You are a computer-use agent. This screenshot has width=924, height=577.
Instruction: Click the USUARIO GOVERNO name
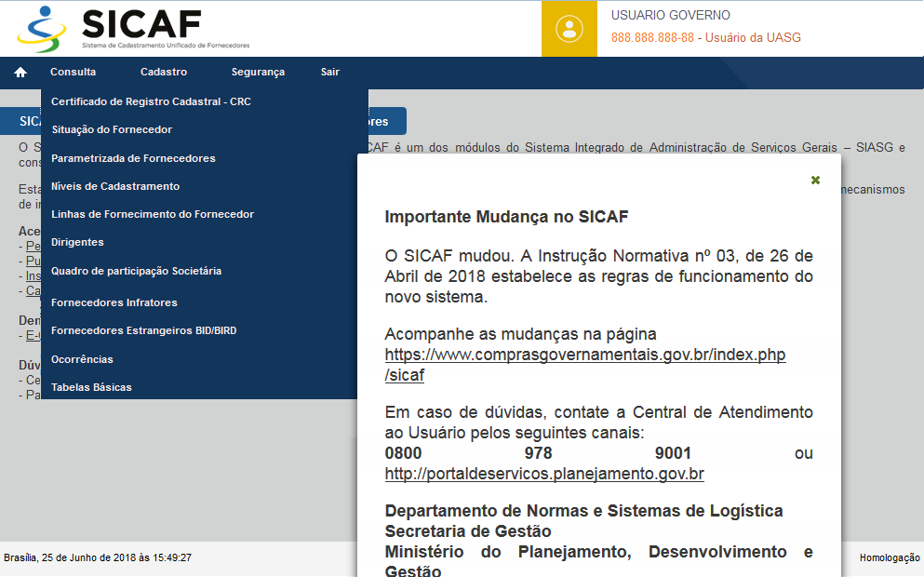[x=671, y=15]
